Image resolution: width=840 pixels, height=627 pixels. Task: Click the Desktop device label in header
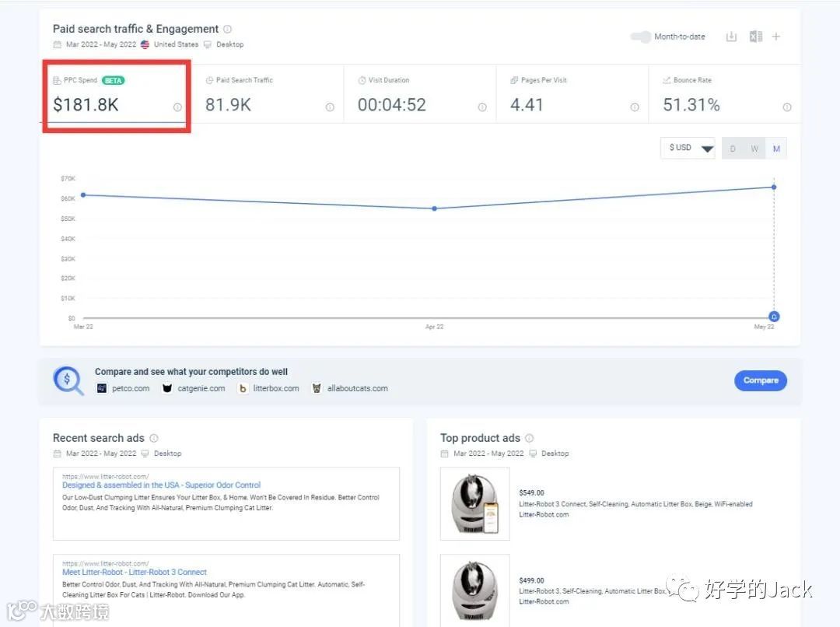click(x=229, y=44)
